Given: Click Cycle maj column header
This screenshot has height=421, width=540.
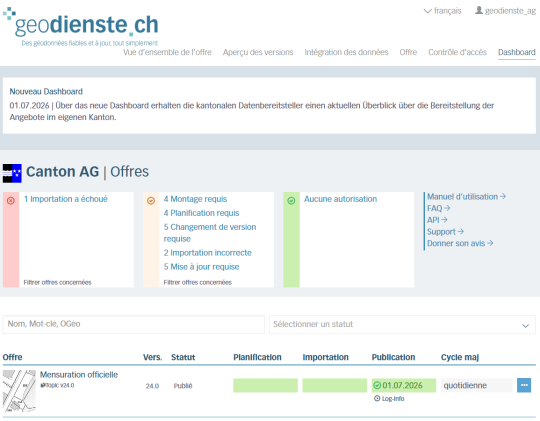Looking at the screenshot, I should pyautogui.click(x=460, y=357).
